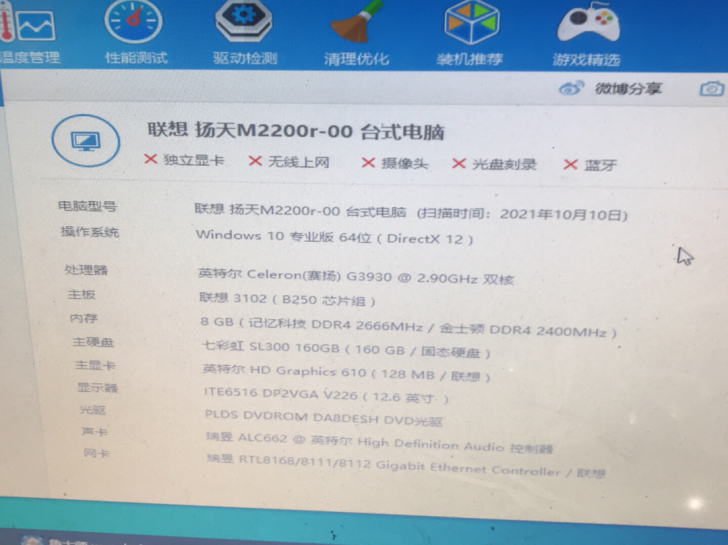Click the 主硬盘 row label
Image resolution: width=728 pixels, height=545 pixels.
click(x=93, y=342)
